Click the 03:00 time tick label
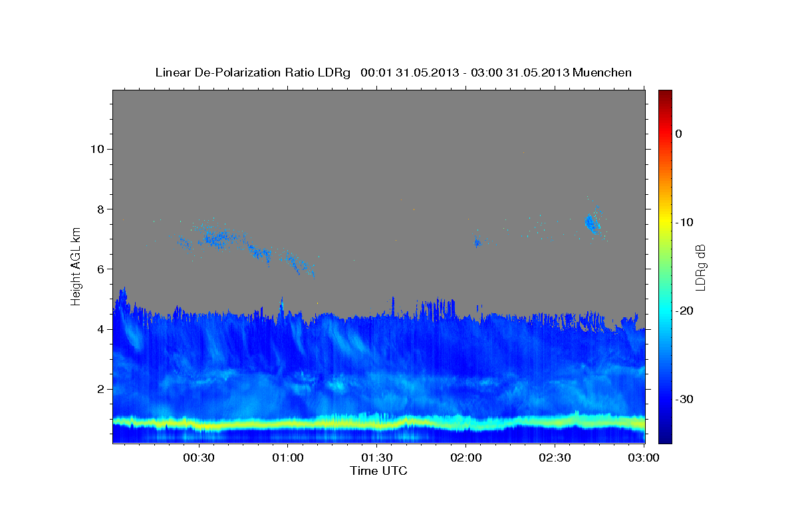 pyautogui.click(x=644, y=458)
